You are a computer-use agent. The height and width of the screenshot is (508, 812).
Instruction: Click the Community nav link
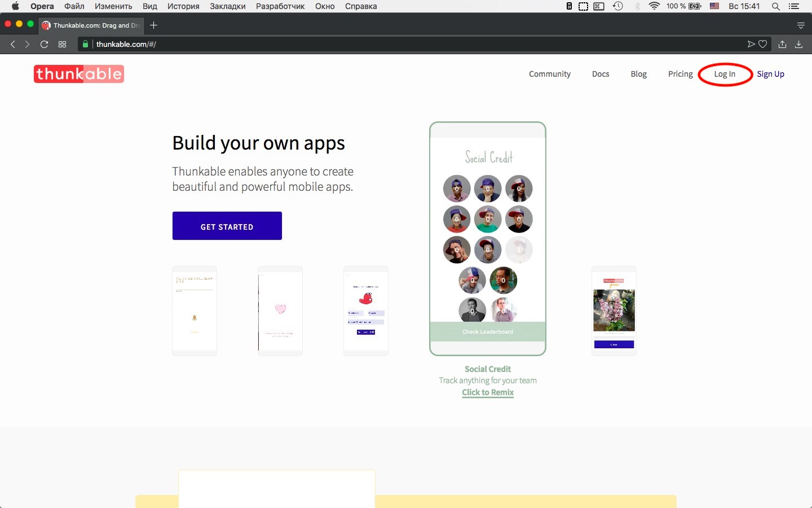550,74
